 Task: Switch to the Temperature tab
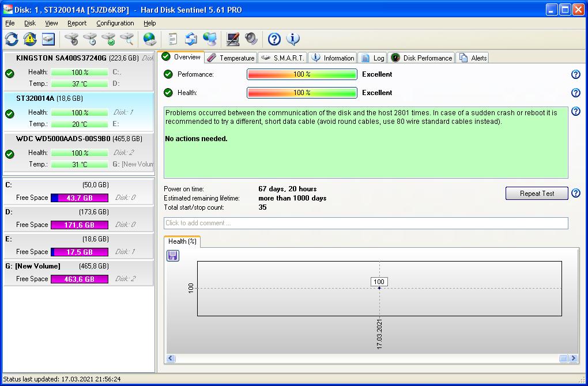coord(231,58)
